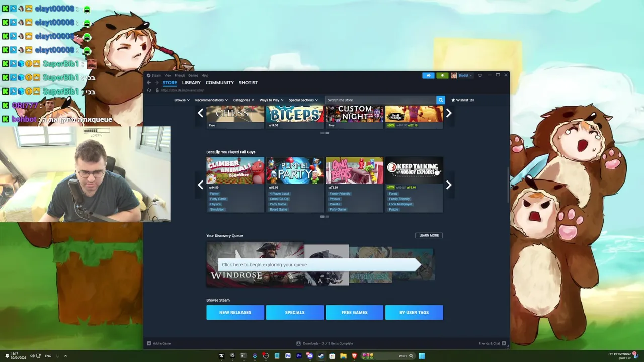
Task: Click the padlock icon next to the URL
Action: [x=157, y=90]
